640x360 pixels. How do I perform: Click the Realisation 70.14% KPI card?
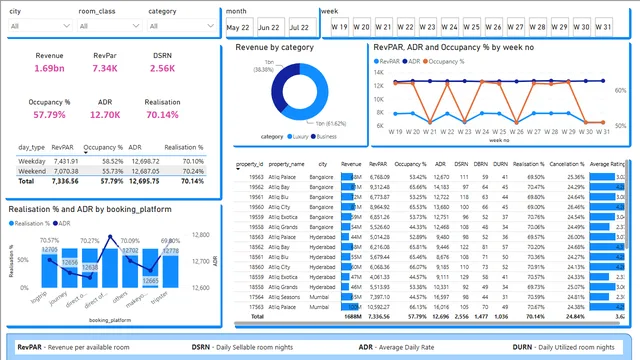tap(162, 109)
